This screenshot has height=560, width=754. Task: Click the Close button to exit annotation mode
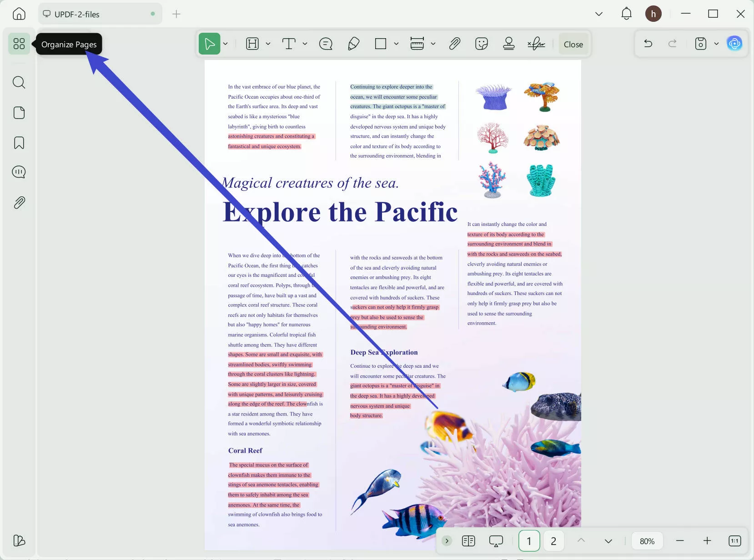(x=573, y=44)
